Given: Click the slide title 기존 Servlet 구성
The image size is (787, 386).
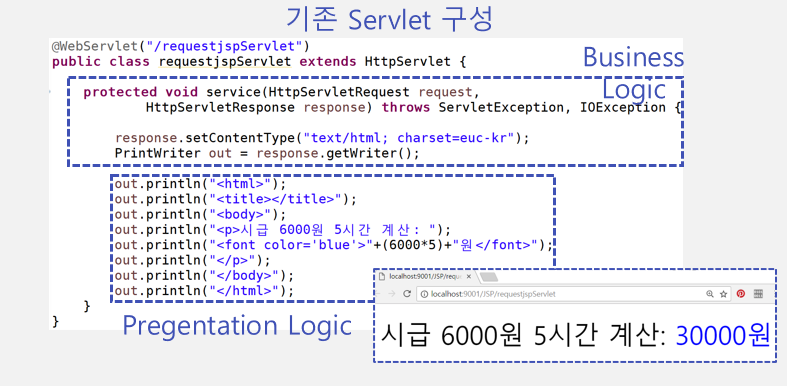Looking at the screenshot, I should (389, 19).
